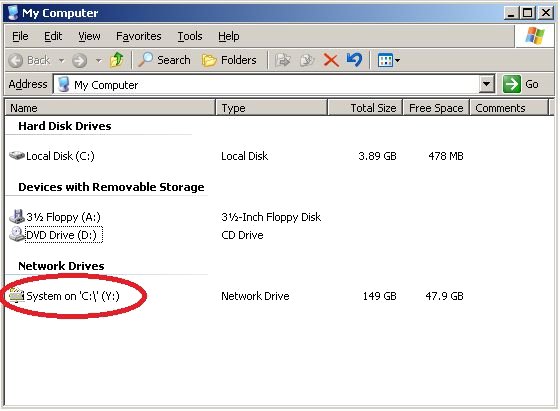Sort by the Total Size column header
The image size is (560, 411).
point(365,108)
